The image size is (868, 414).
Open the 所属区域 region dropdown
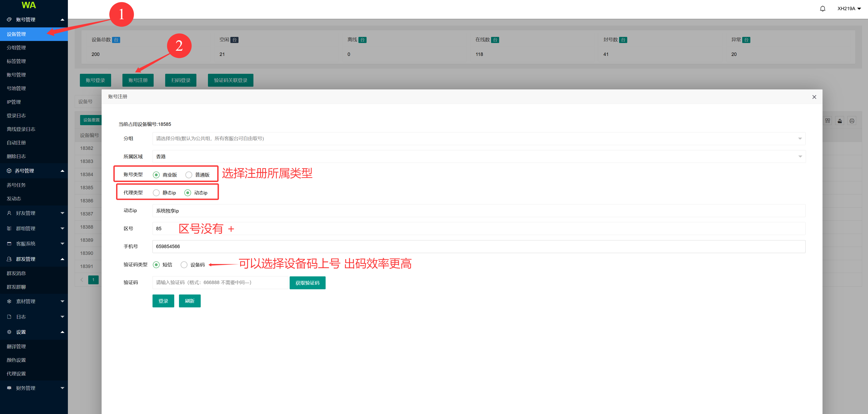(479, 156)
